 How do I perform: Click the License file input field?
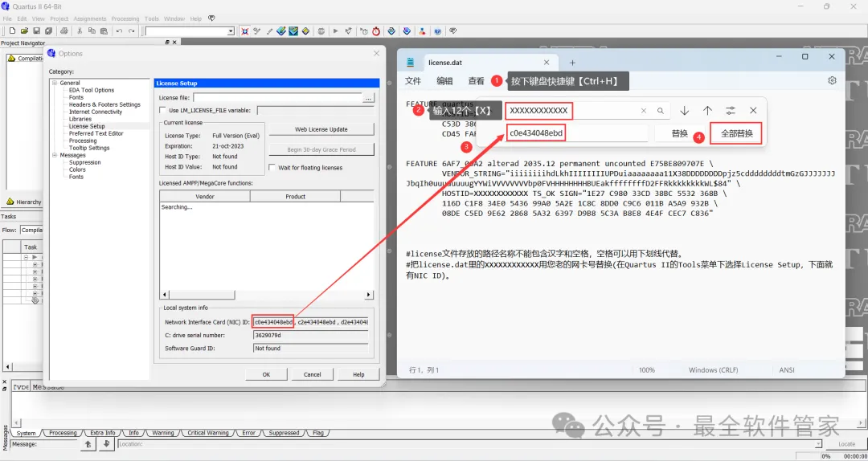point(277,98)
